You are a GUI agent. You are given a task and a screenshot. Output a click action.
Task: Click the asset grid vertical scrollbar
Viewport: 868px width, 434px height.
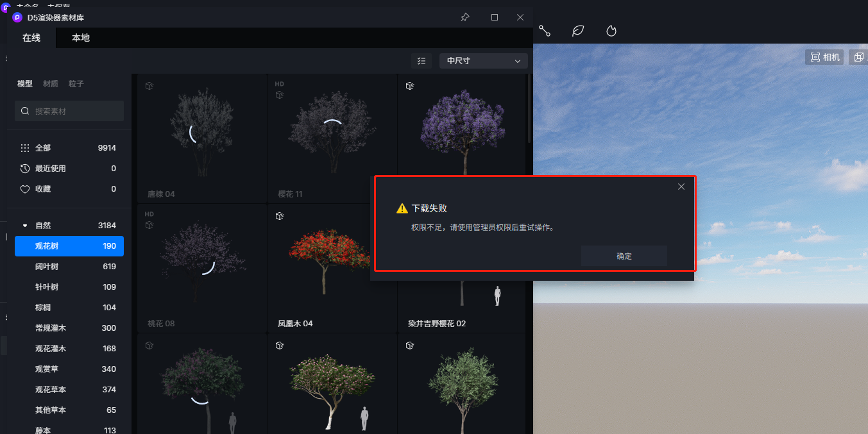(x=529, y=109)
